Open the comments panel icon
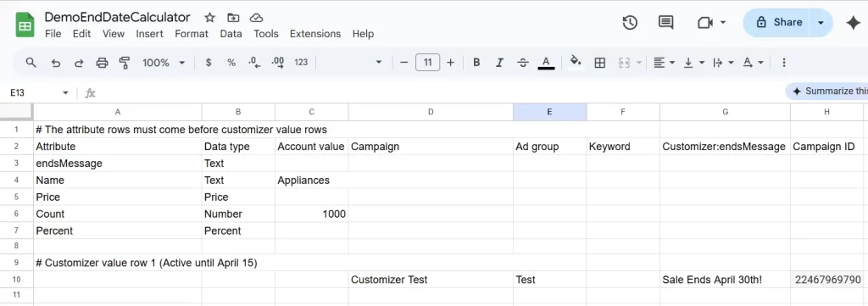This screenshot has height=306, width=868. click(665, 23)
